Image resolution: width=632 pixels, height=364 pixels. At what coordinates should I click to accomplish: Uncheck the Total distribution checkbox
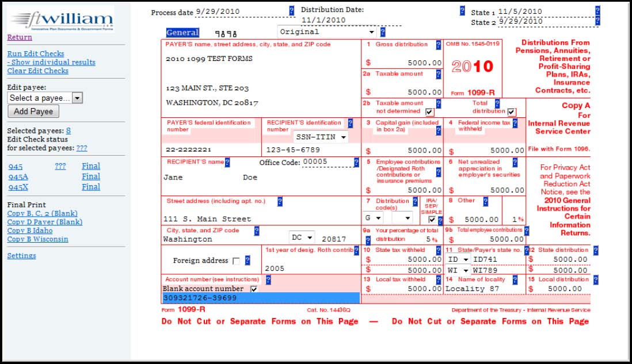click(x=512, y=112)
